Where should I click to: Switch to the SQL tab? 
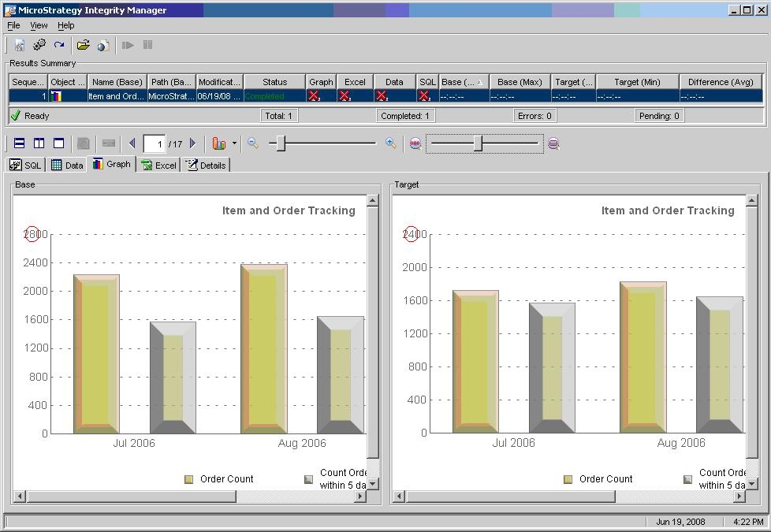25,166
